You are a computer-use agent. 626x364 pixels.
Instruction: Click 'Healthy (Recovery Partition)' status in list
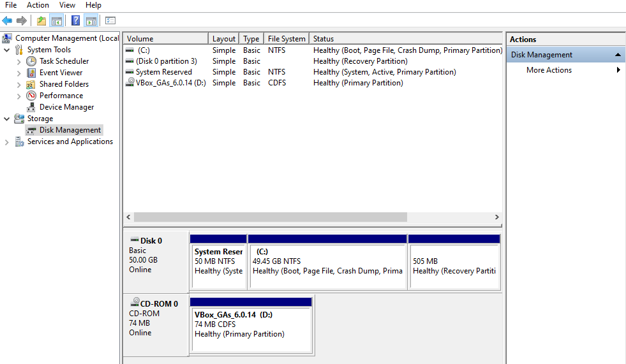[361, 61]
